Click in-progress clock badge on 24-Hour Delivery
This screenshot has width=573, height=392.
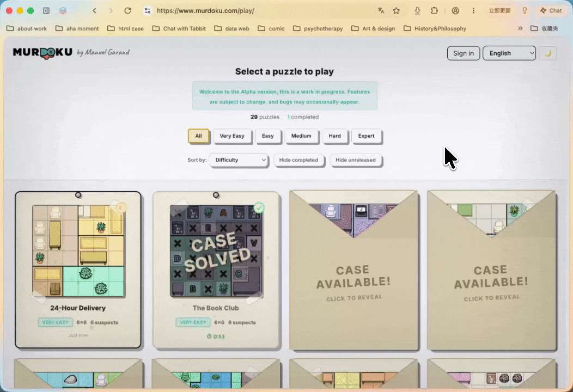point(121,208)
